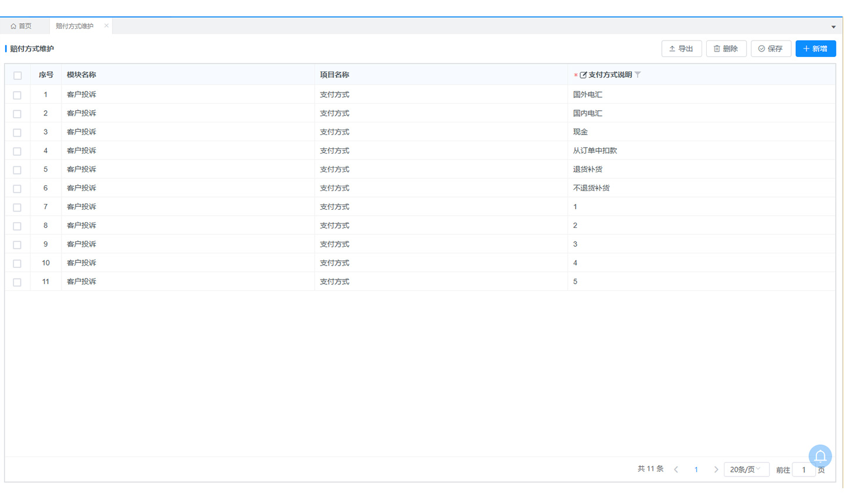Image resolution: width=844 pixels, height=504 pixels.
Task: Click the notification bell icon
Action: click(x=820, y=456)
